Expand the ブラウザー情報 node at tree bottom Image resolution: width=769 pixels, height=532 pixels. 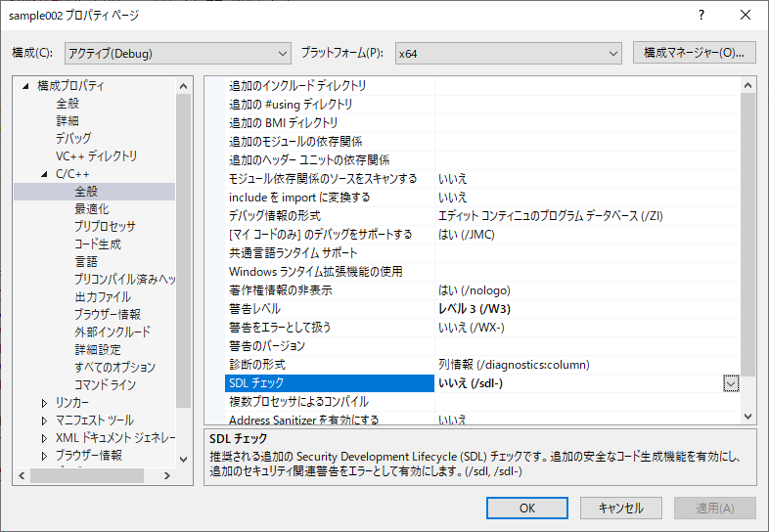(x=45, y=456)
